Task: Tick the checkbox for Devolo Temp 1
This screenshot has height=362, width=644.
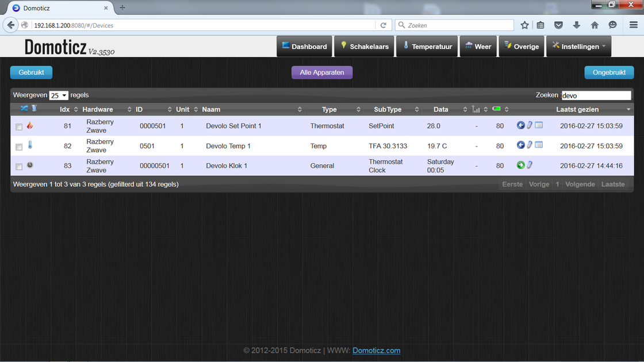Action: 19,147
